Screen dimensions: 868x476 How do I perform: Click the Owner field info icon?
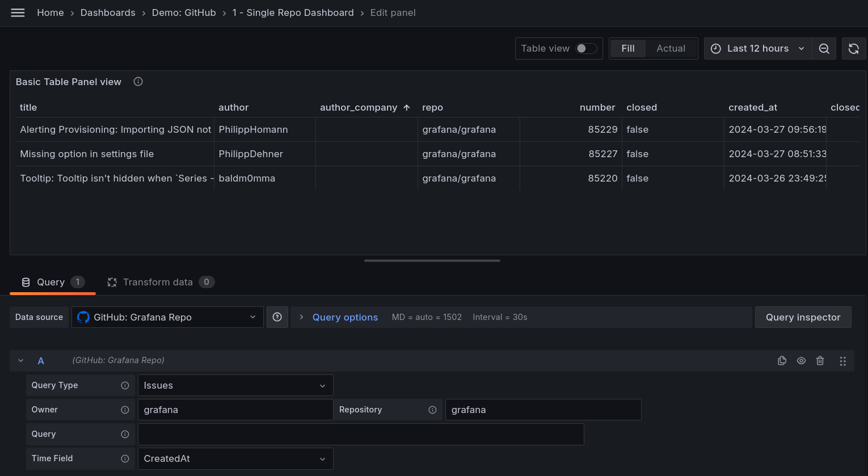point(124,410)
